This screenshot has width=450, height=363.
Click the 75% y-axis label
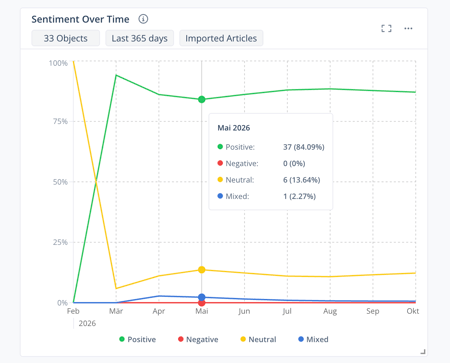pos(60,121)
